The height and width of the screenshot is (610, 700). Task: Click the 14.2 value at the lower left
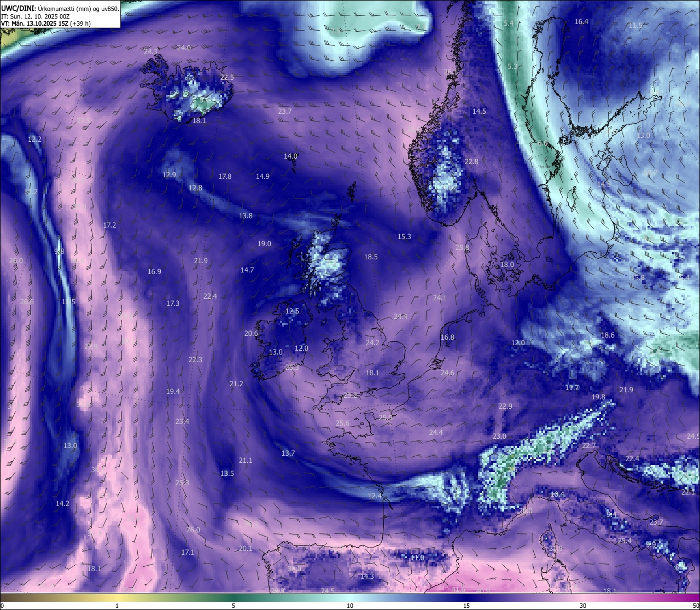[x=62, y=503]
